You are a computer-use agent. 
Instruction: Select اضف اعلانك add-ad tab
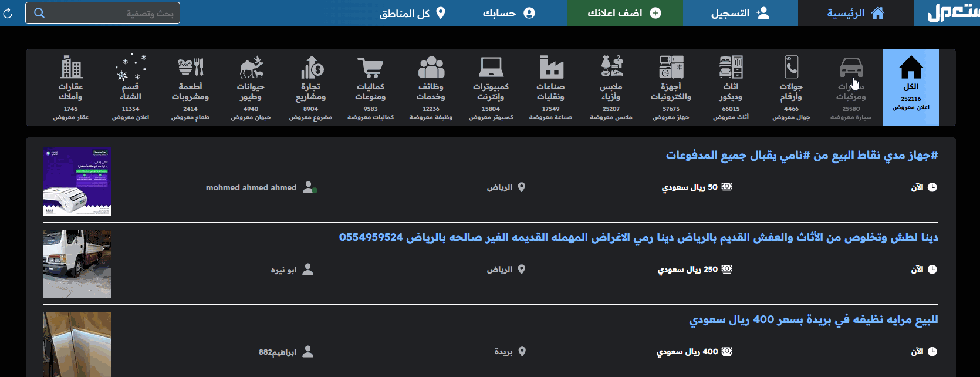click(625, 13)
